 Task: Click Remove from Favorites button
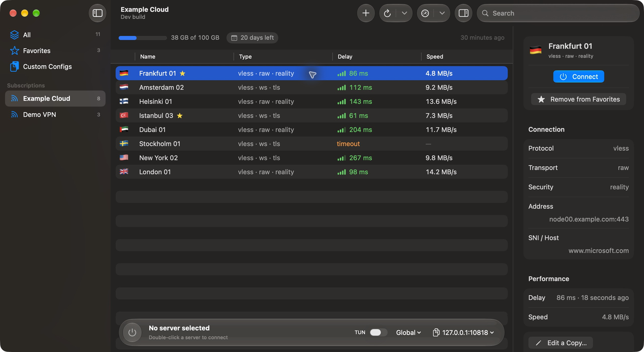(x=578, y=99)
